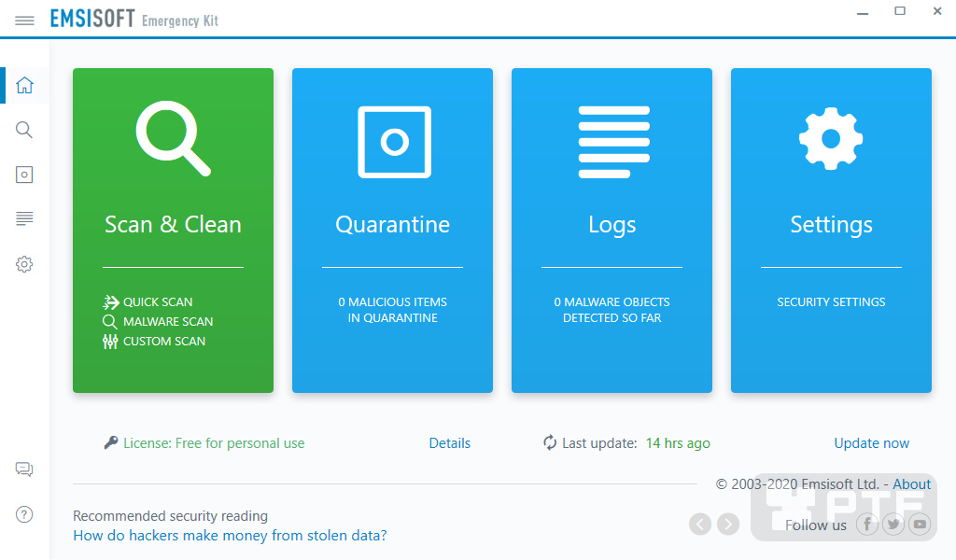Maximize the Emsisoft window
The height and width of the screenshot is (560, 956).
click(900, 11)
